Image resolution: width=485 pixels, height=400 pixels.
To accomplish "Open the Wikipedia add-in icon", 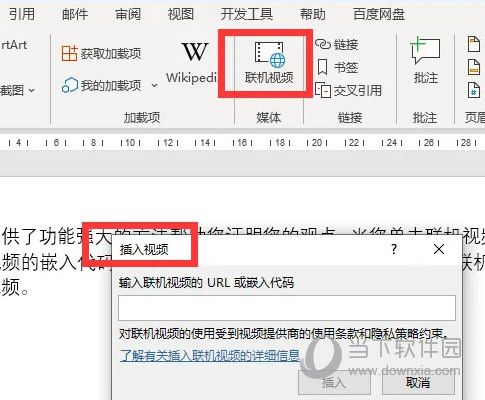I will [195, 52].
